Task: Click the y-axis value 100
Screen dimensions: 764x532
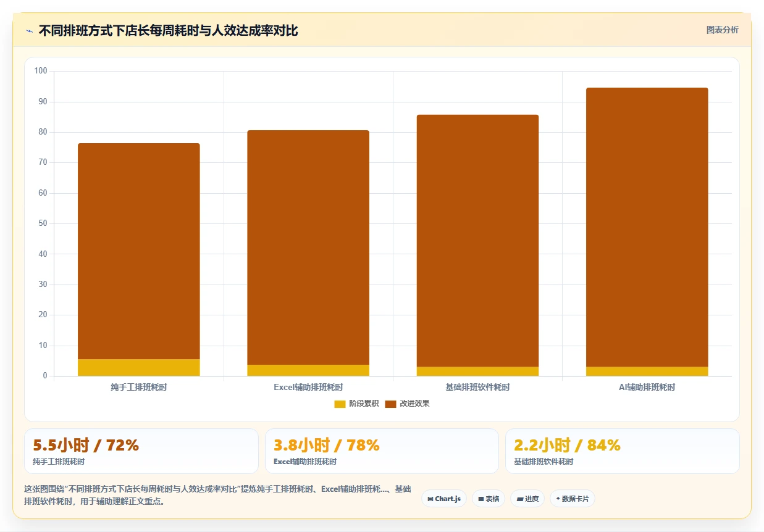Action: click(41, 71)
